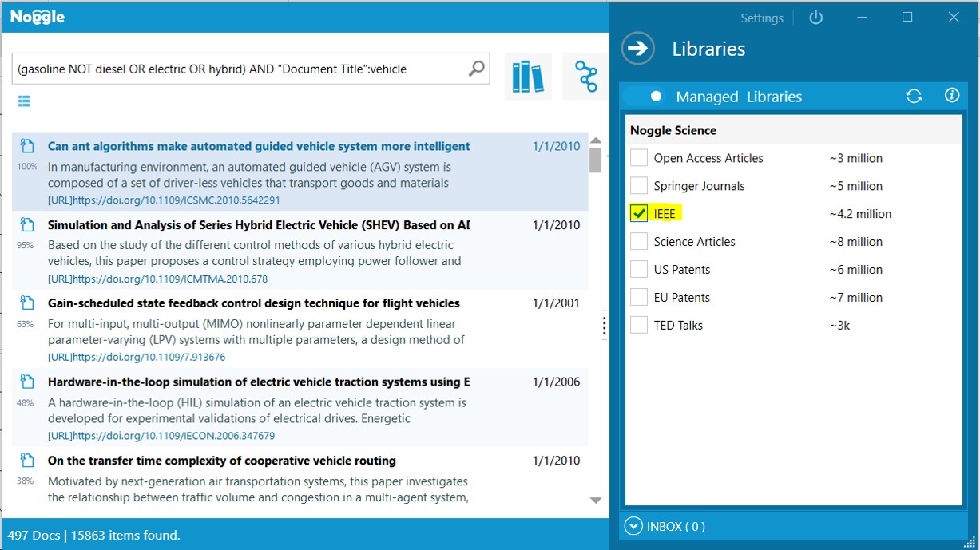Click the 497 Docs status text
The image size is (980, 550).
(34, 535)
